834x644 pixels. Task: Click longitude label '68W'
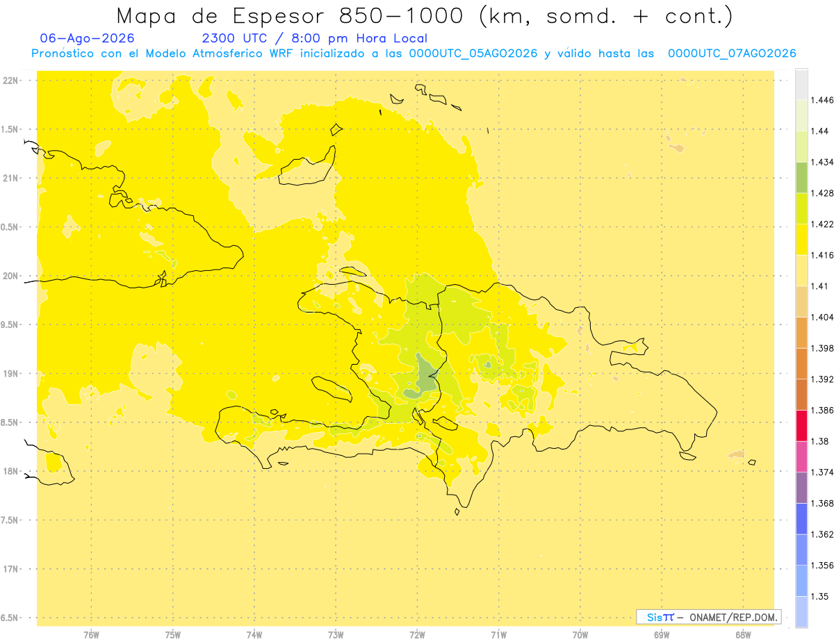pyautogui.click(x=743, y=634)
